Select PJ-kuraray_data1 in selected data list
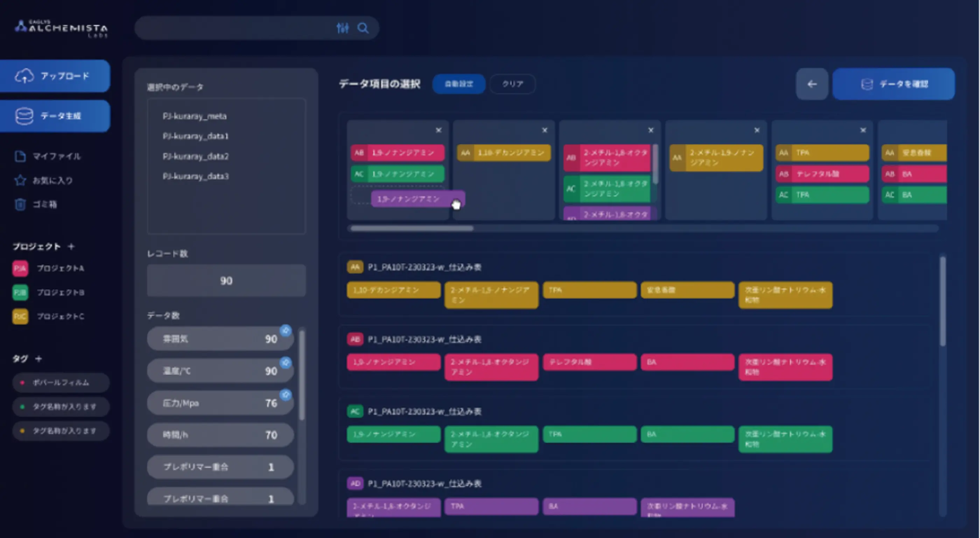 [196, 136]
